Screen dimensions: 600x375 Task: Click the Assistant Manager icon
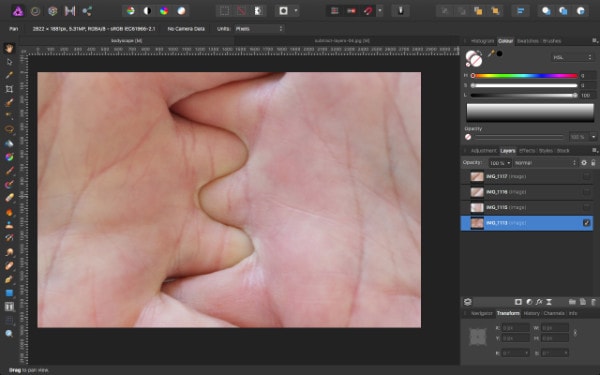(x=401, y=11)
